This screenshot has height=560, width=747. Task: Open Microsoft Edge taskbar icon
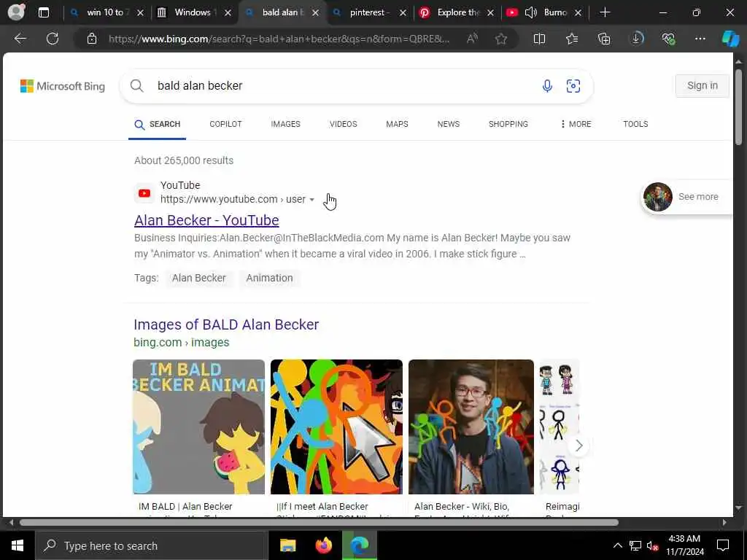[x=360, y=545]
